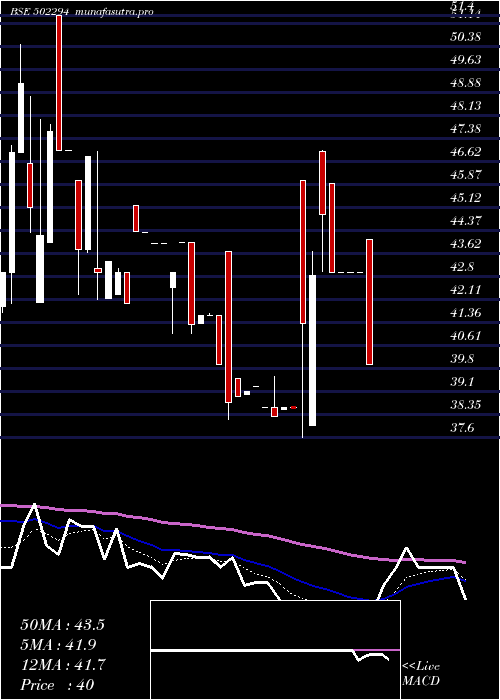Select the 45.87 price axis label

(466, 175)
